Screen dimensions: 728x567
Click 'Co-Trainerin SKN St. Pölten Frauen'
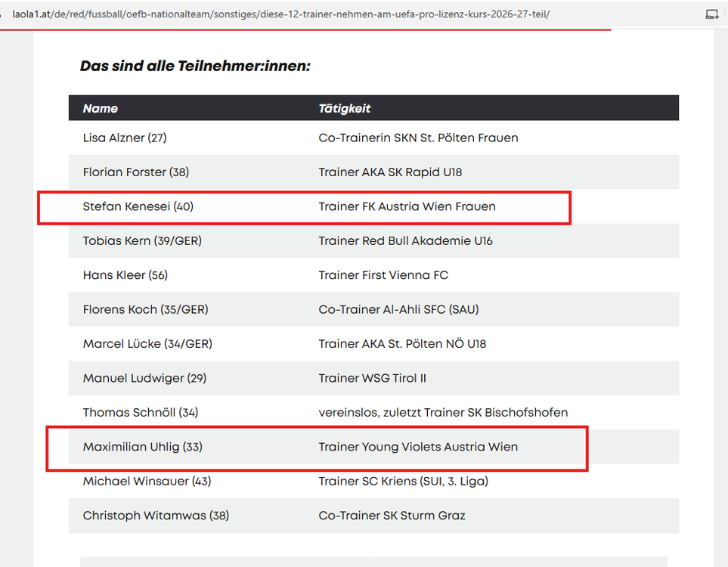click(418, 138)
